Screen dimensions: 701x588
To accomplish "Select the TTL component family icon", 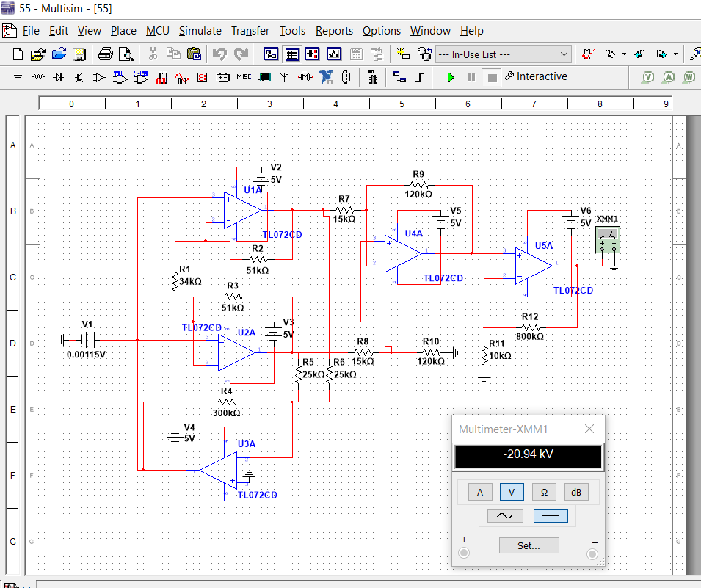I will coord(120,77).
